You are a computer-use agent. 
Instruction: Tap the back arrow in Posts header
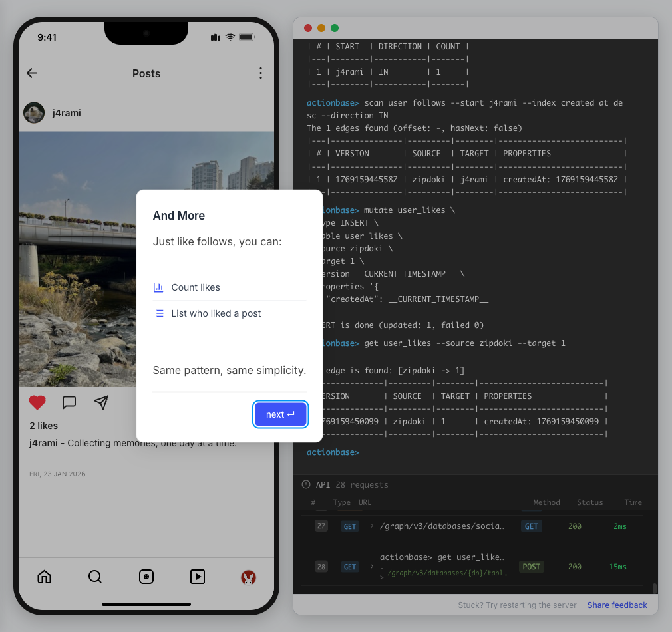[31, 73]
